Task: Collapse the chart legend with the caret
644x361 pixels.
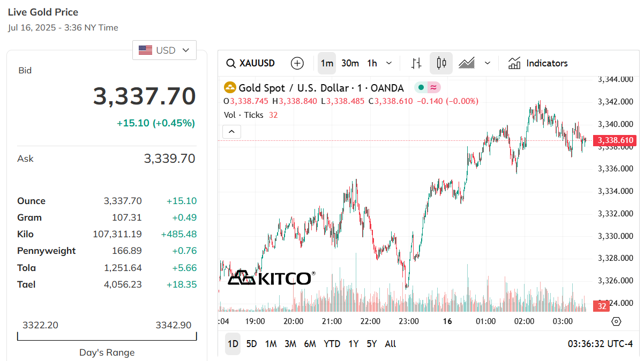Action: tap(231, 131)
